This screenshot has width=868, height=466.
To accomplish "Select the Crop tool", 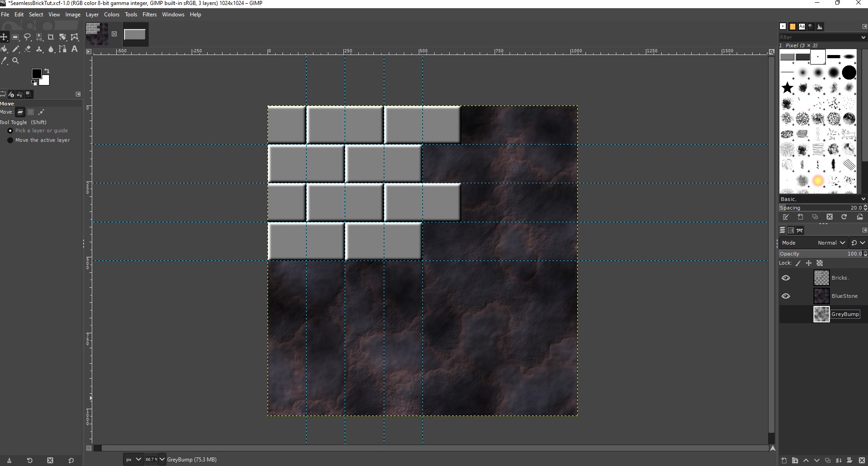I will click(51, 37).
